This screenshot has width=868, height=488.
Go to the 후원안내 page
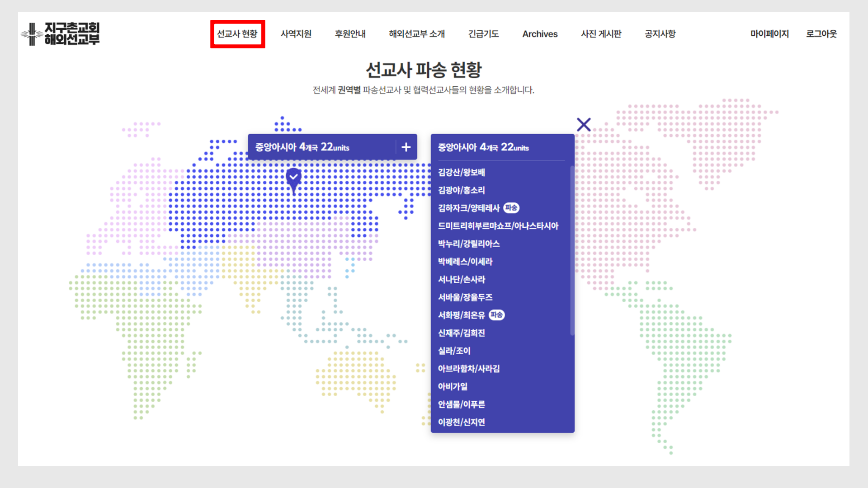(x=350, y=34)
